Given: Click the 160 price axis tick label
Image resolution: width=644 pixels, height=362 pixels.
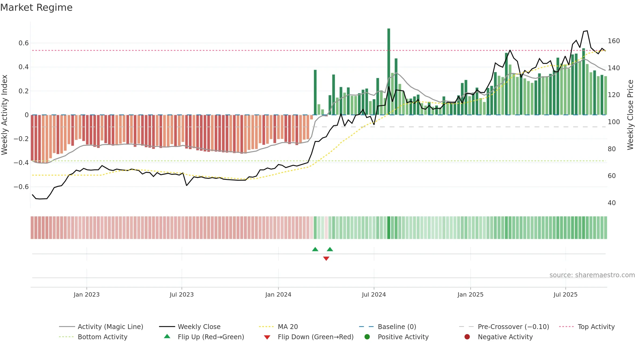Looking at the screenshot, I should [614, 41].
